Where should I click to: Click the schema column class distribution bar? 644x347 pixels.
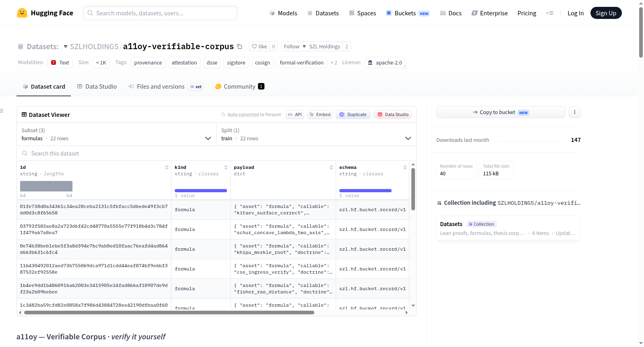pyautogui.click(x=365, y=191)
